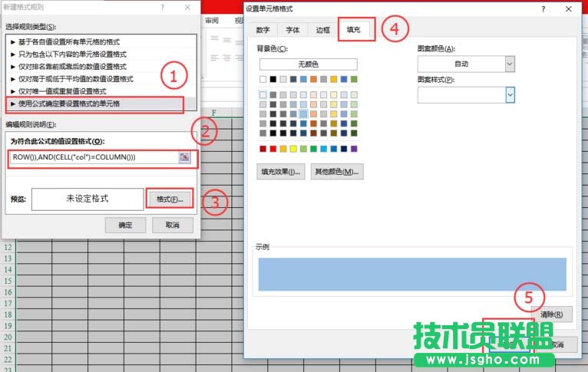This screenshot has height=372, width=588.
Task: Select row 14 header in Excel
Action: (8, 270)
